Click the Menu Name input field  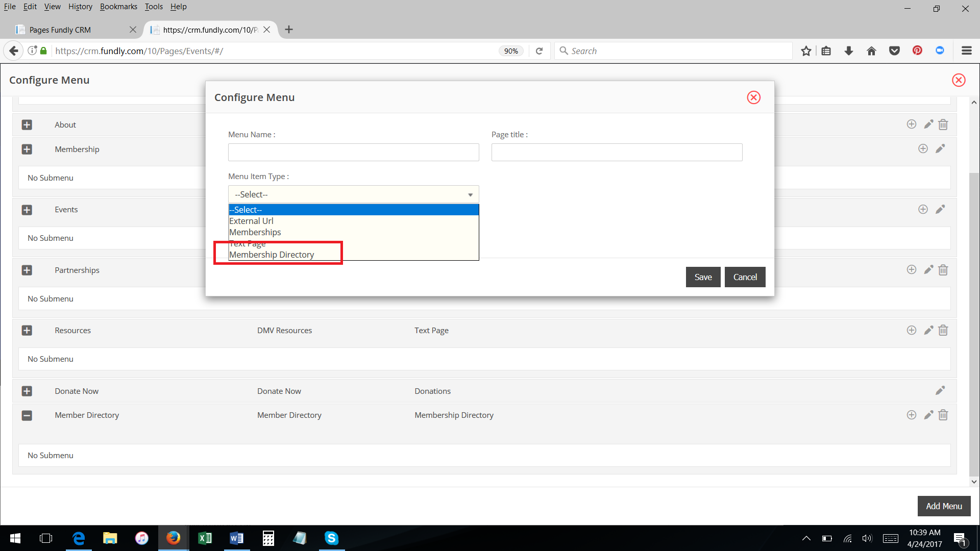[x=353, y=152]
